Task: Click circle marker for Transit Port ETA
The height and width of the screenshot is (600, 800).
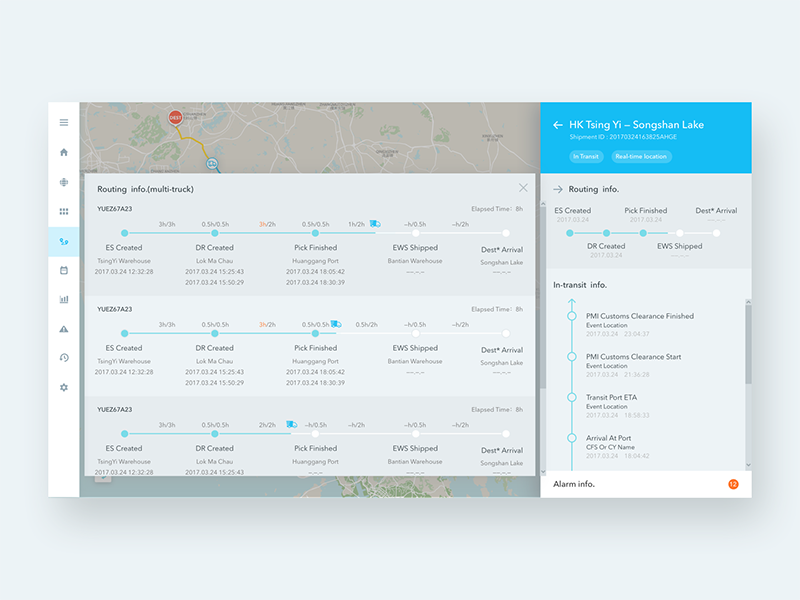Action: (x=572, y=397)
